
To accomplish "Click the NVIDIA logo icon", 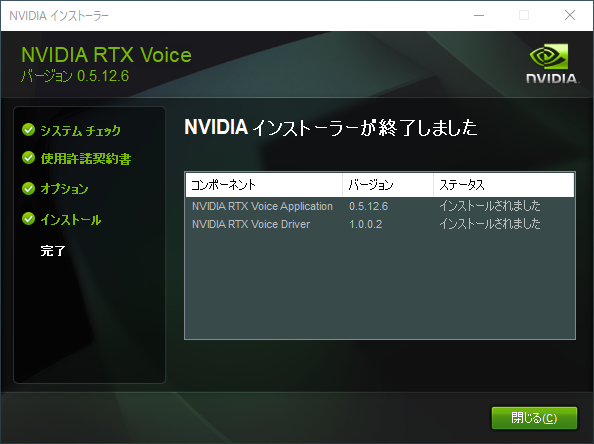I will coord(552,64).
